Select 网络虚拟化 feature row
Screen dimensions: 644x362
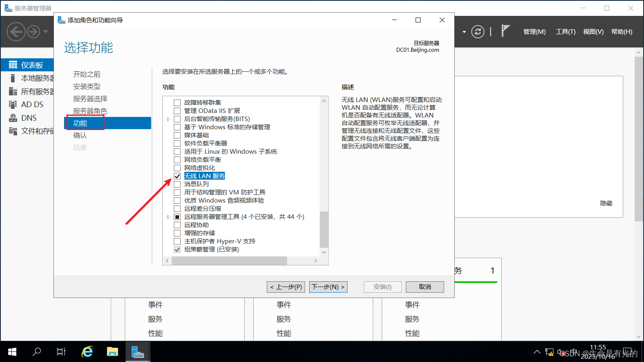point(199,168)
